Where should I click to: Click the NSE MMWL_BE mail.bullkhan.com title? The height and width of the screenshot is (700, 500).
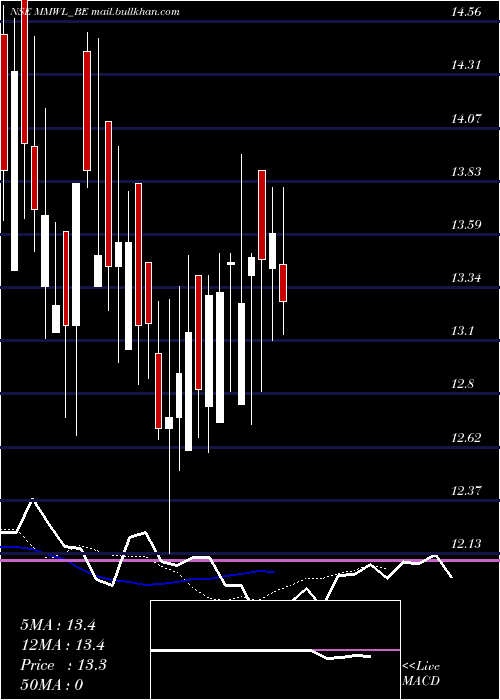95,12
